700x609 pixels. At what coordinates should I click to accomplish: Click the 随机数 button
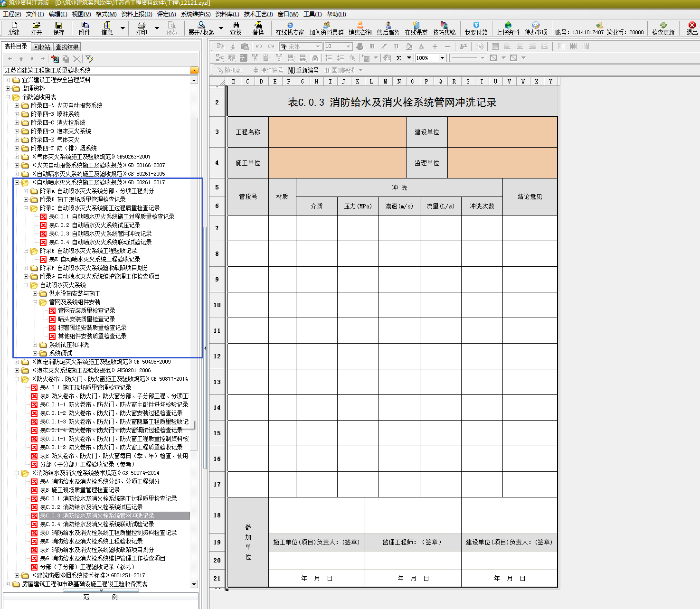click(x=229, y=70)
